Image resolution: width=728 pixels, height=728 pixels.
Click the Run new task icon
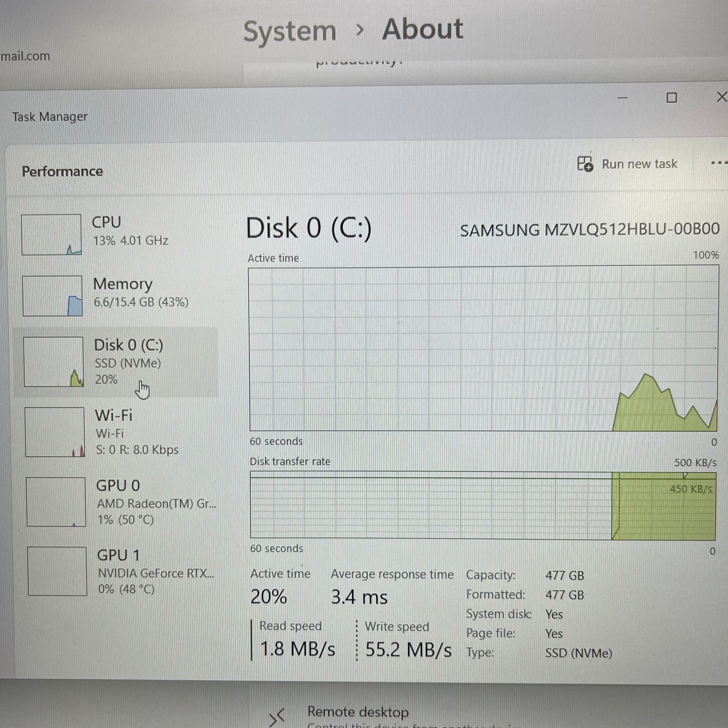coord(585,164)
